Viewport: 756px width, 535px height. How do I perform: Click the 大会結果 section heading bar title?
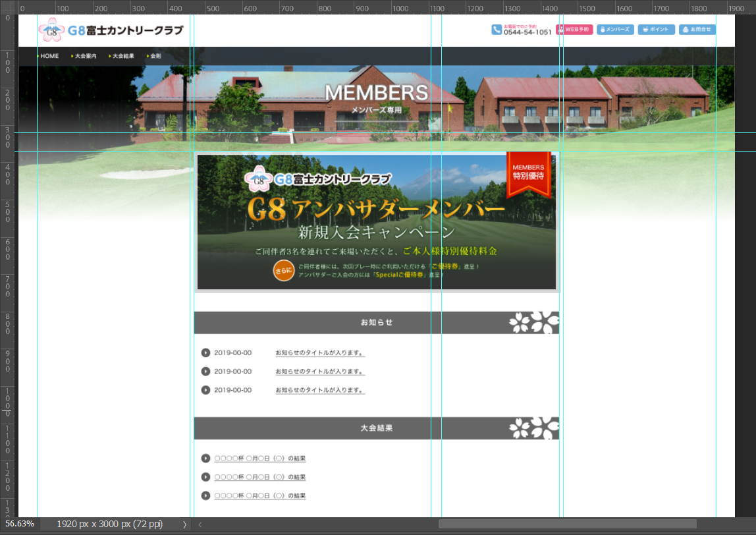[377, 428]
